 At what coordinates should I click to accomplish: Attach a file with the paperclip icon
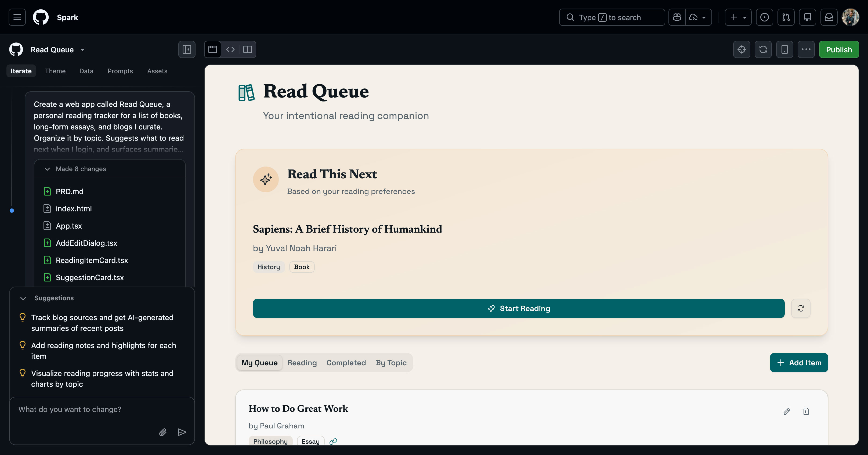click(163, 432)
